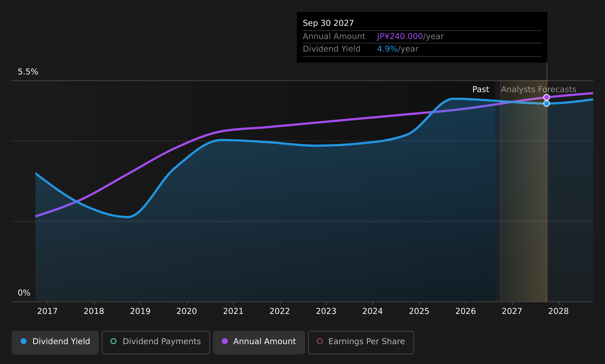Screen dimensions: 605x364
Task: Click the 4.9%/year tooltip value
Action: 398,49
